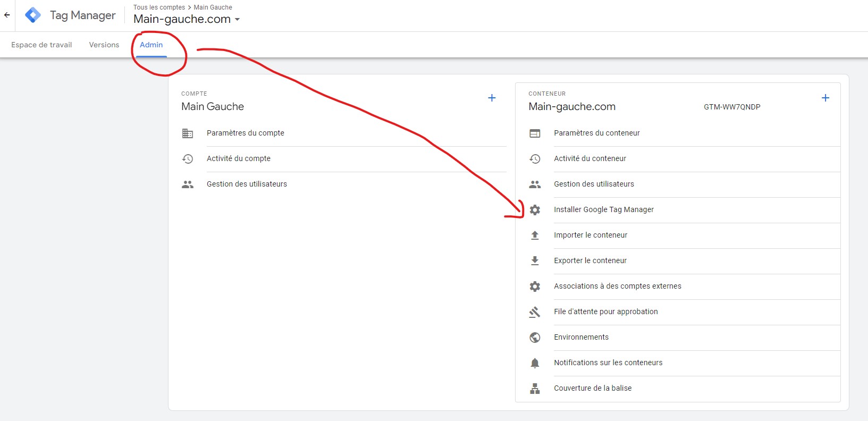This screenshot has height=421, width=868.
Task: Click the Installer Google Tag Manager gear icon
Action: [x=535, y=210]
